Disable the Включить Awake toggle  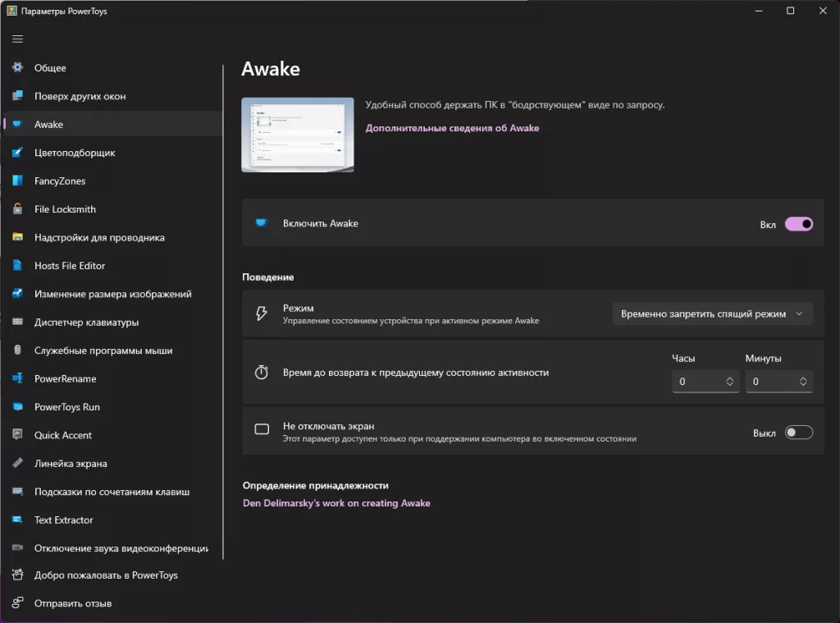tap(798, 224)
